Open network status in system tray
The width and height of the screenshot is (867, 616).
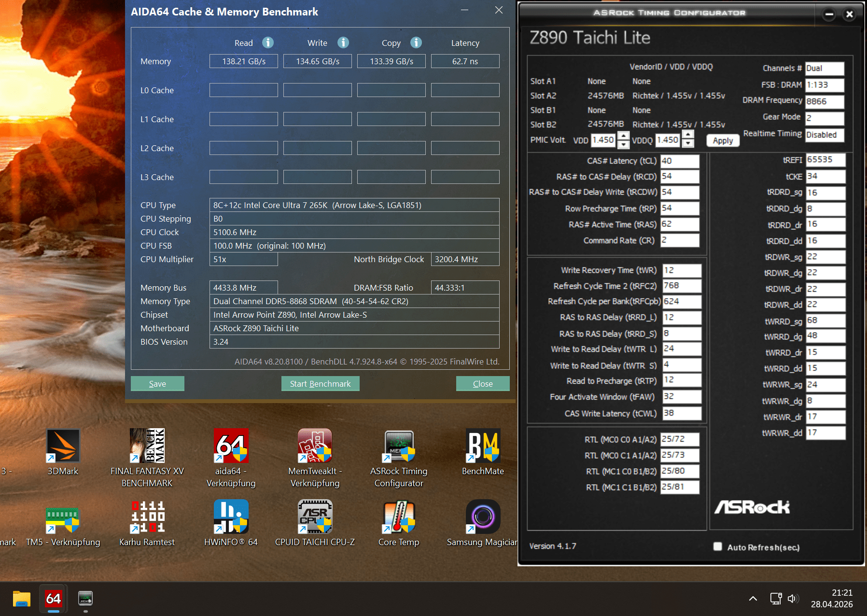(x=776, y=599)
